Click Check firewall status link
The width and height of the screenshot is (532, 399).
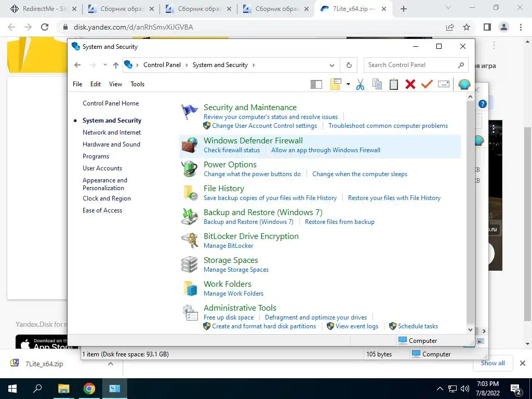(x=232, y=150)
